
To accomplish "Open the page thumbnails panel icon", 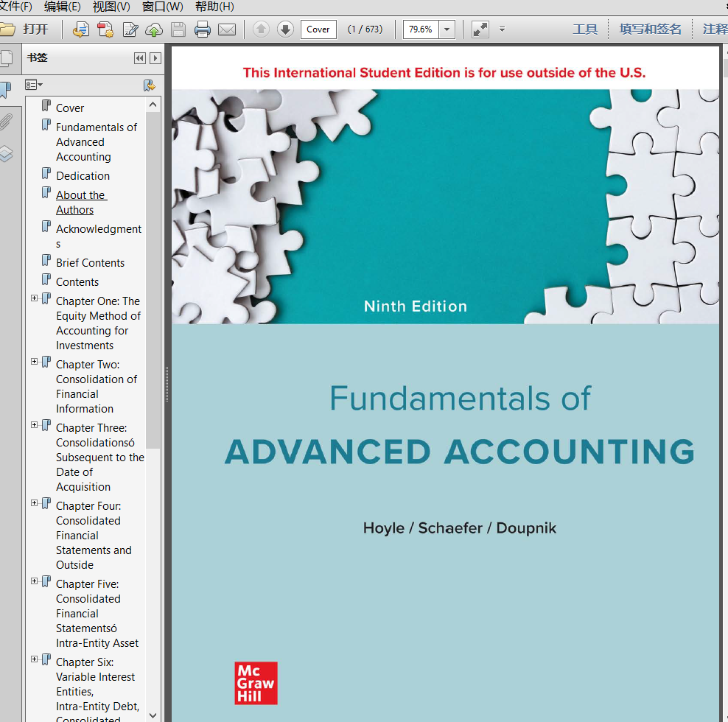I will [x=7, y=58].
